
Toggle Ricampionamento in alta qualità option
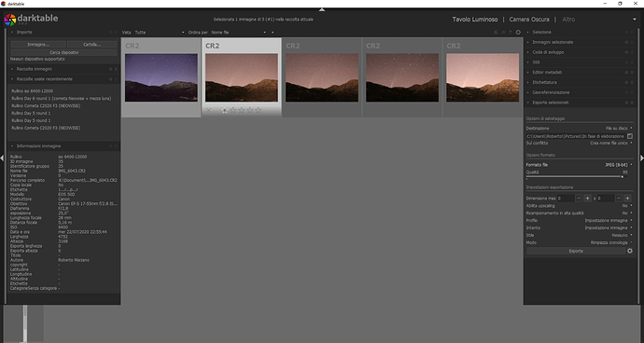(579, 213)
